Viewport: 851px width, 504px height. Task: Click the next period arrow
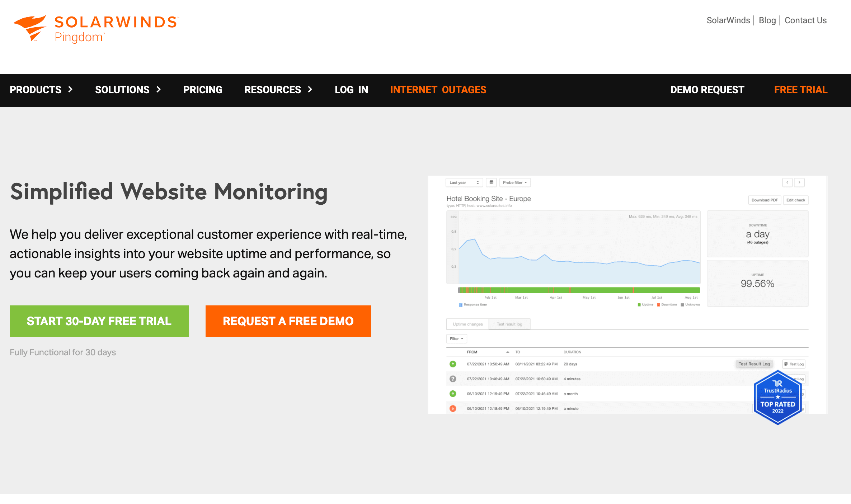799,182
